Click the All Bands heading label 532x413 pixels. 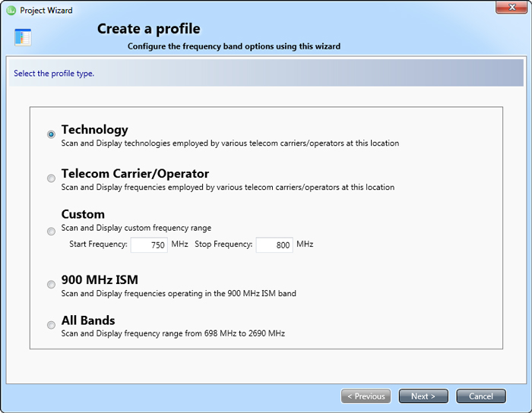coord(88,320)
